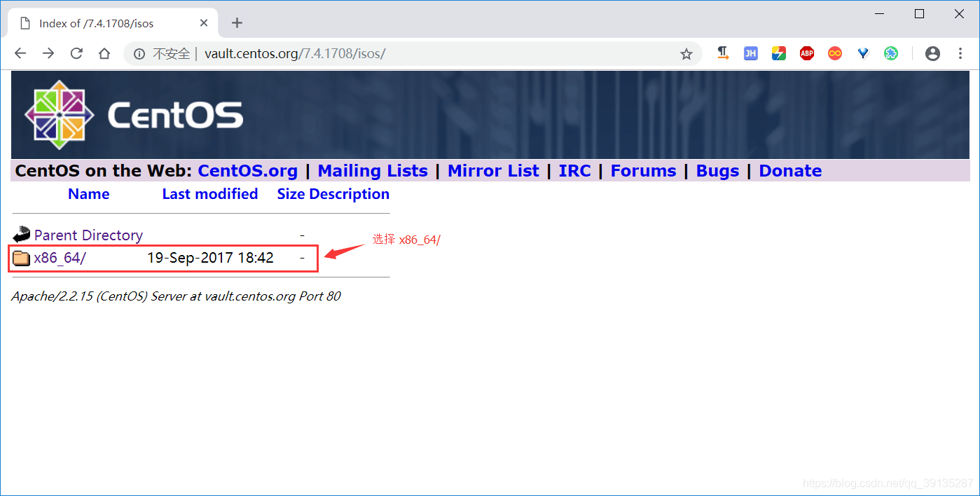Open a new browser tab with the plus button
Screen dimensions: 980x496
point(237,23)
